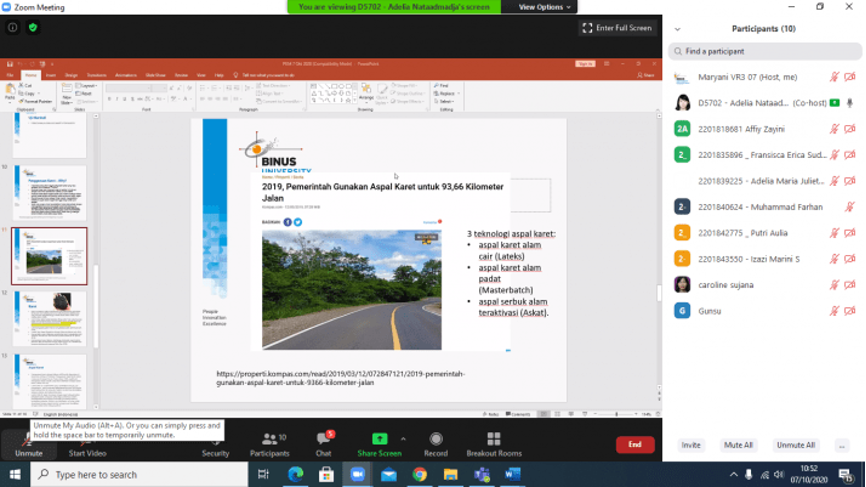Open the more options ellipsis button

[x=842, y=445]
